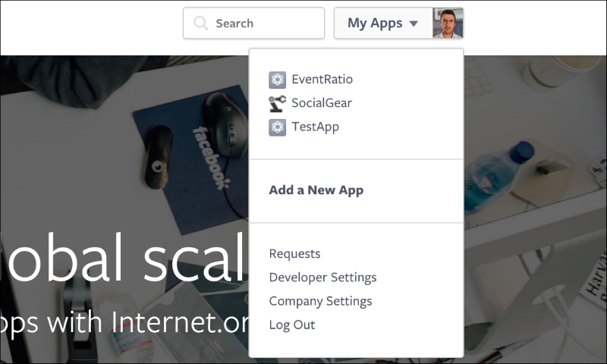Toggle the My Apps menu button
Viewport: 607px width, 364px height.
(383, 24)
